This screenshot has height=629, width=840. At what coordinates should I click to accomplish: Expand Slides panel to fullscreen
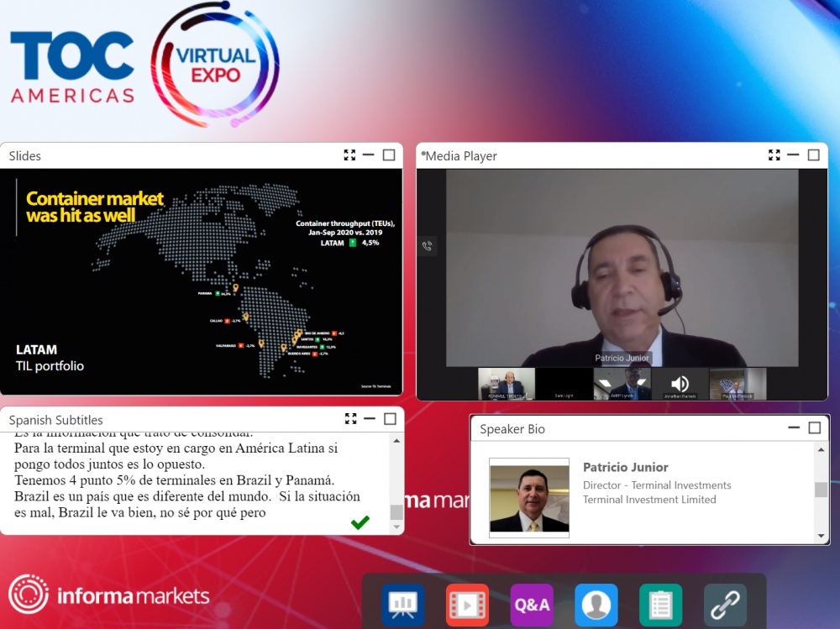[349, 155]
